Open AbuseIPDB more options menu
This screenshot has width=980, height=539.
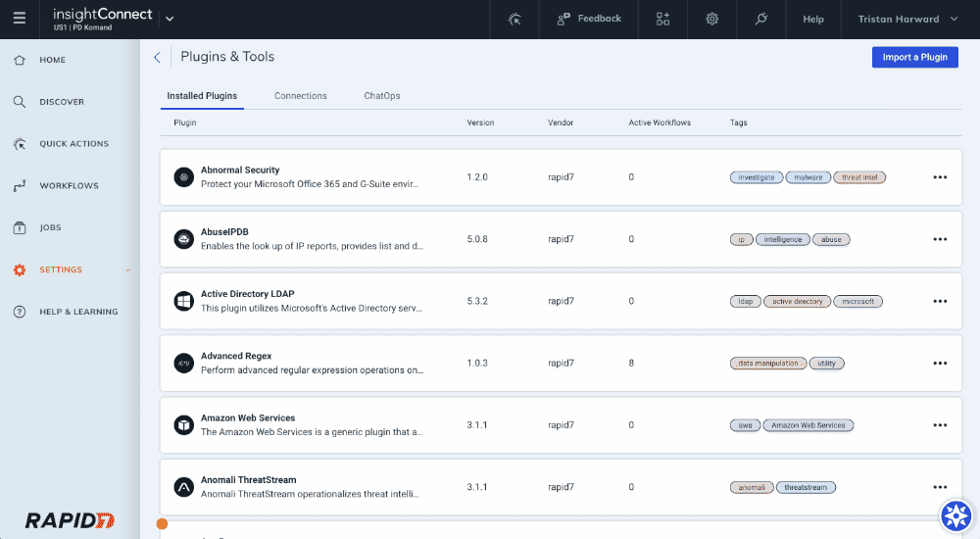tap(940, 239)
